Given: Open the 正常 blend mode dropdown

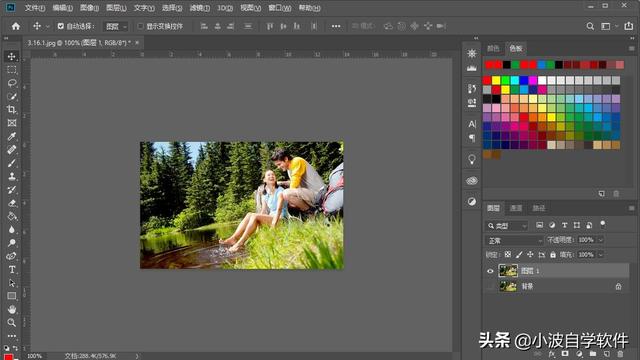Looking at the screenshot, I should point(514,240).
